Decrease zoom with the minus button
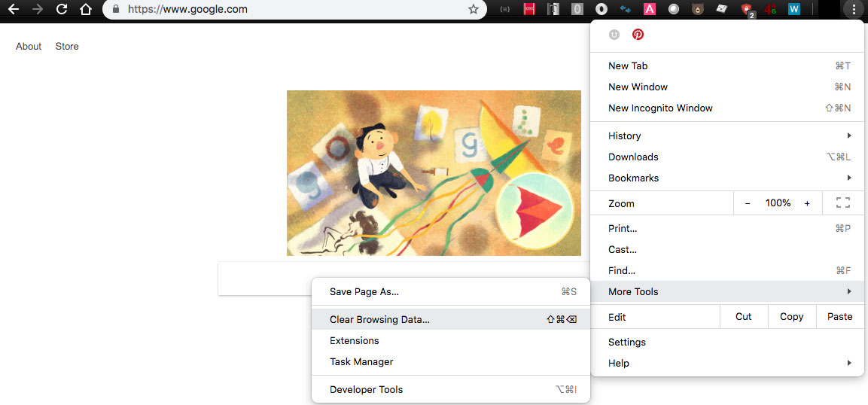Screen dimensions: 868x405 (x=748, y=203)
